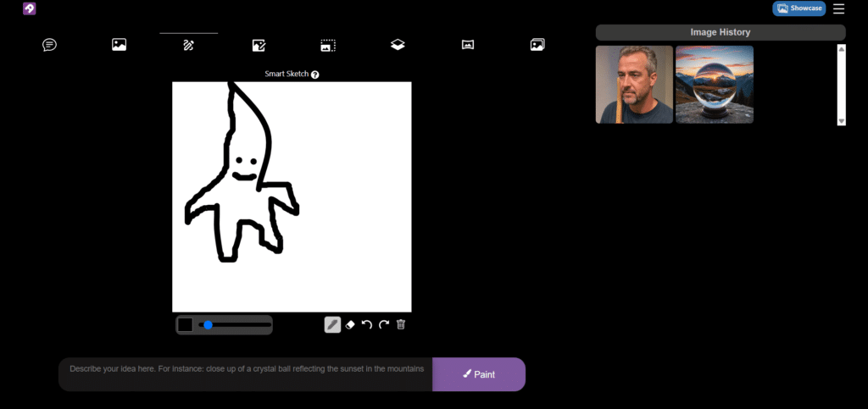Clear the canvas with trash icon
This screenshot has width=868, height=409.
pos(401,325)
